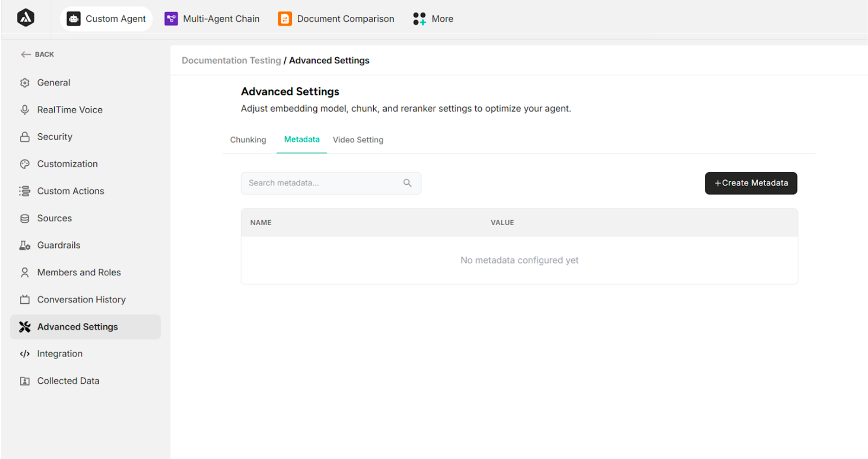This screenshot has width=868, height=459.
Task: Select the Integration code icon
Action: (25, 353)
